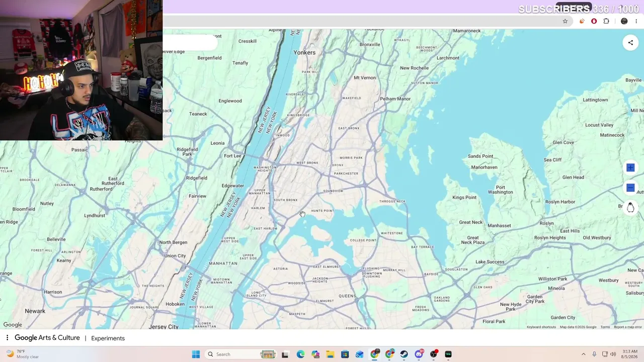Image resolution: width=644 pixels, height=362 pixels.
Task: Click the Yonkers label on the map
Action: click(304, 52)
